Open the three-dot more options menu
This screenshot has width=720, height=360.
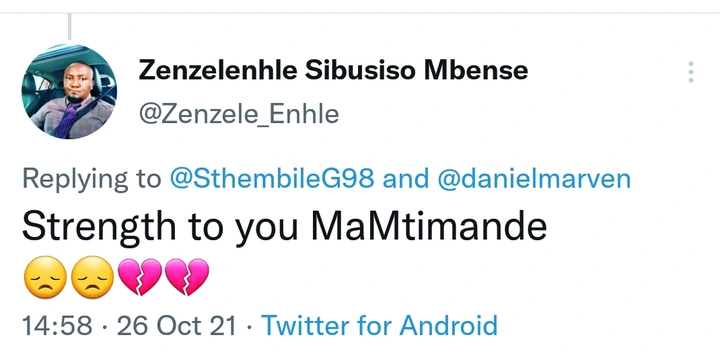coord(691,72)
